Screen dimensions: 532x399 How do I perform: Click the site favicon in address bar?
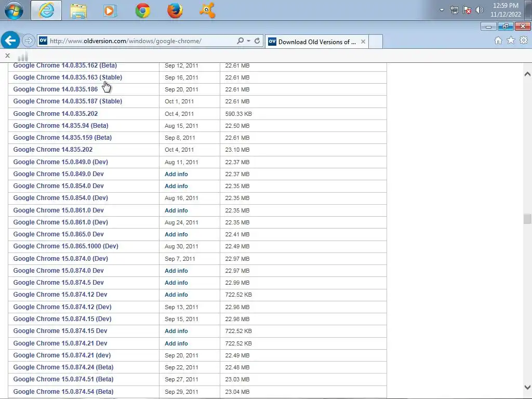tap(43, 41)
